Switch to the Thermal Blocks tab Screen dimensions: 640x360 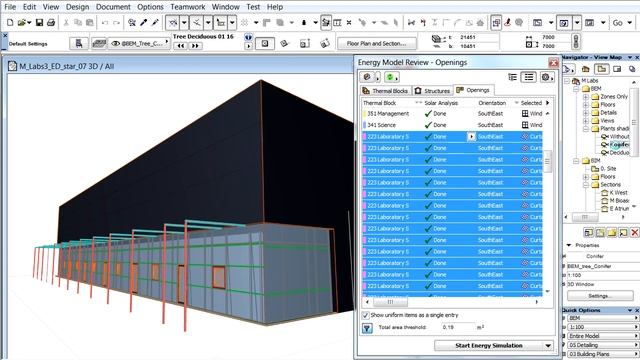click(x=385, y=91)
